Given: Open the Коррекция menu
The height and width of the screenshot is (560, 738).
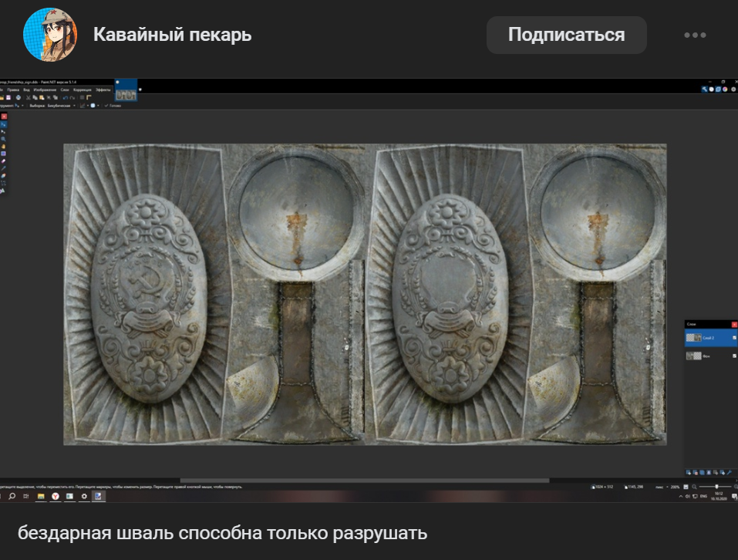Looking at the screenshot, I should 83,90.
